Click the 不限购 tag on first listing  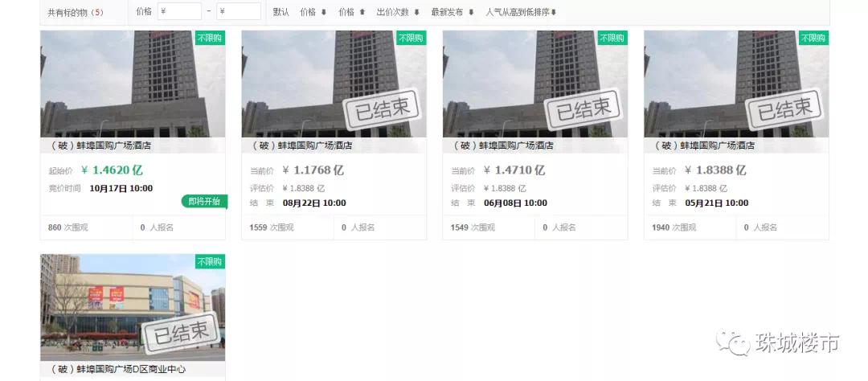pos(210,38)
